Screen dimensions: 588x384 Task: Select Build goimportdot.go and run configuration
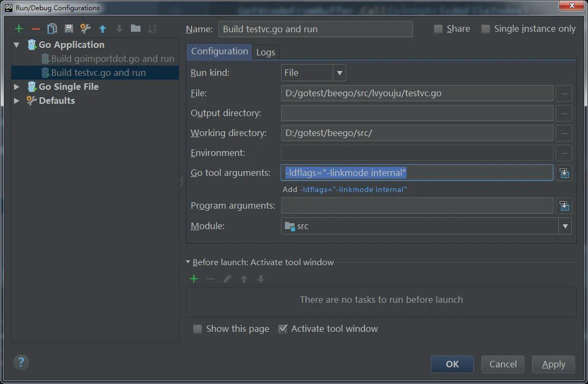click(x=113, y=59)
